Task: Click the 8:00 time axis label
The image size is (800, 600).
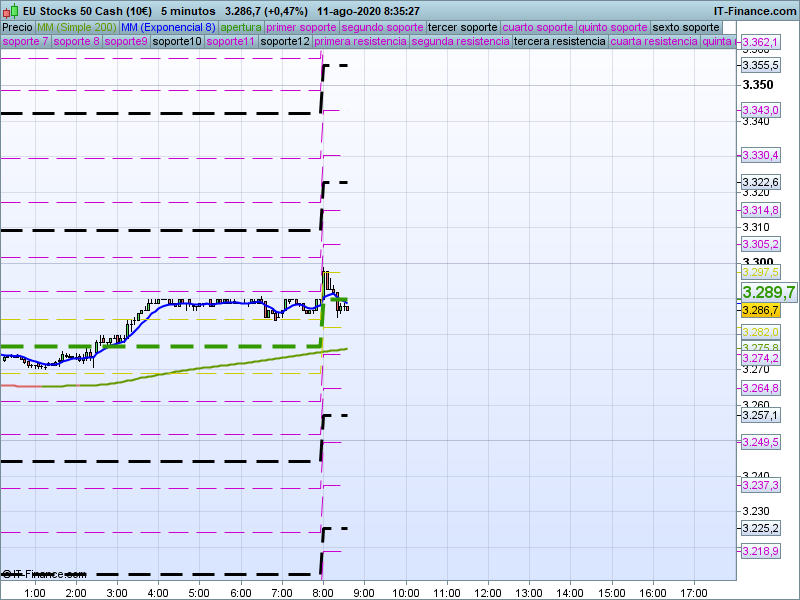Action: pos(322,592)
